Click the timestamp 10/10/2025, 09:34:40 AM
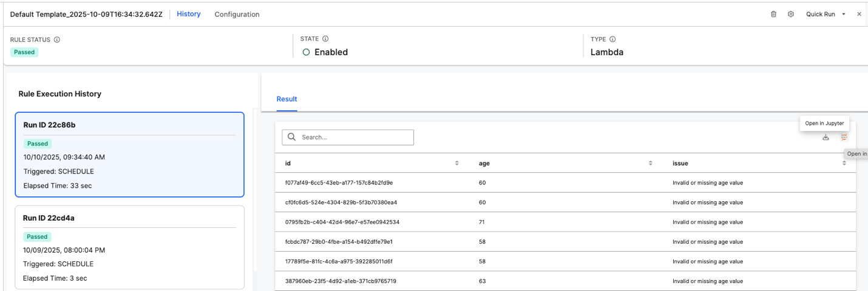 click(x=64, y=157)
